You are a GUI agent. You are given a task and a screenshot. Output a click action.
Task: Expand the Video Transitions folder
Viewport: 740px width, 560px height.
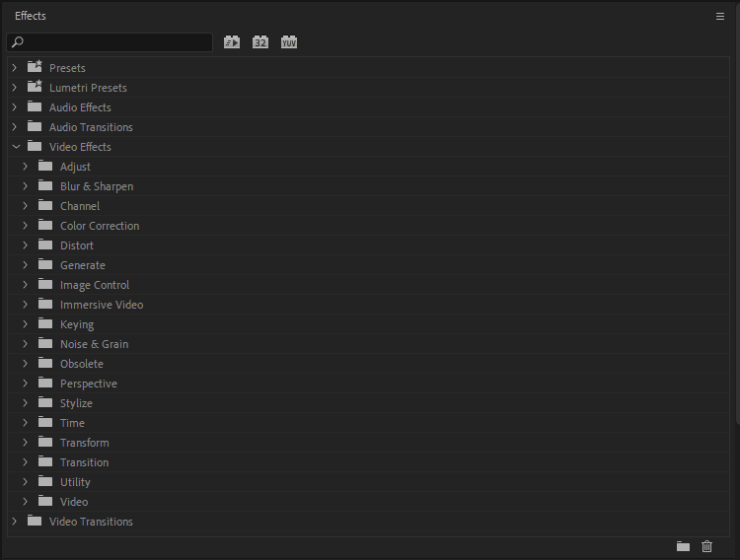[15, 522]
